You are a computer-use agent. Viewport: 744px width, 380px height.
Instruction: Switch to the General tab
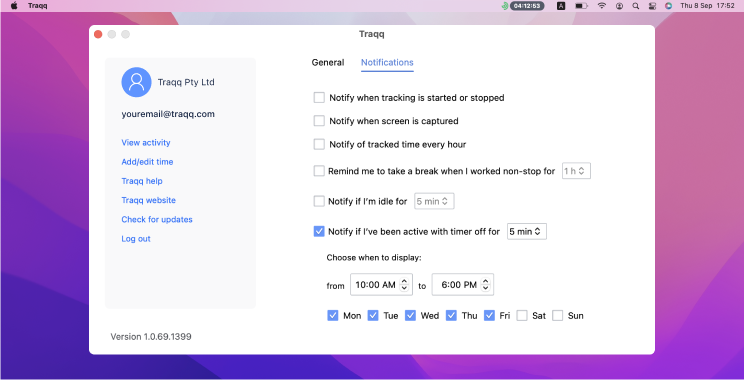[328, 63]
